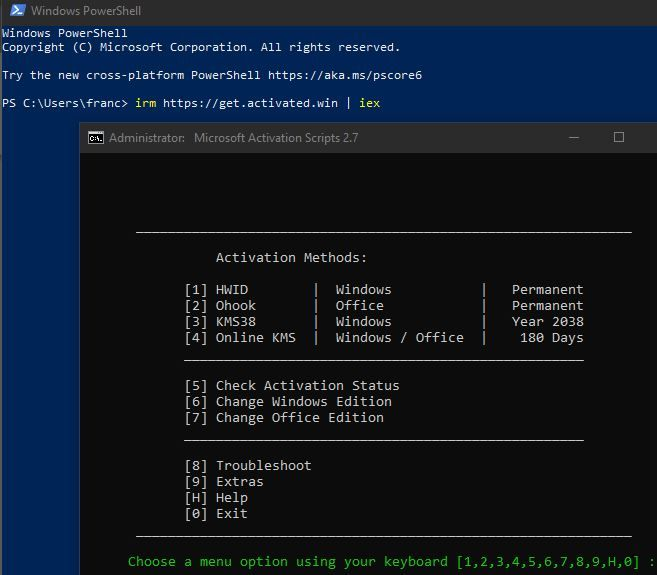Choose the [0] Exit entry
Screen dimensions: 657x575
pyautogui.click(x=216, y=514)
